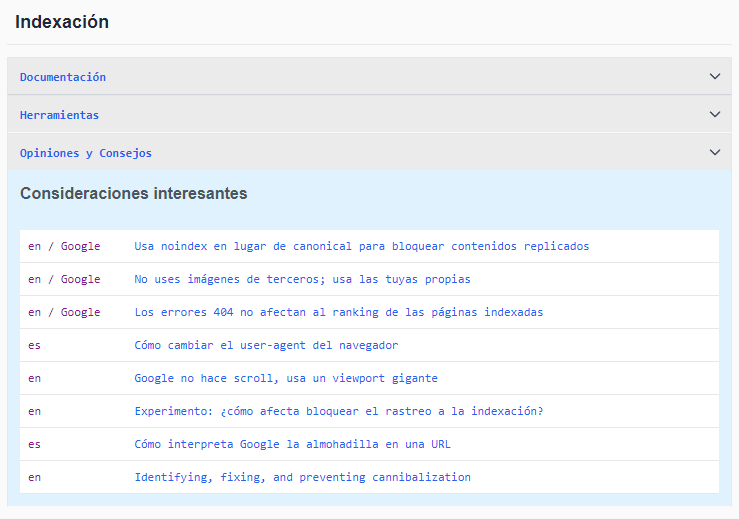Expand the Documentación chevron arrow
The height and width of the screenshot is (519, 739).
pos(714,76)
